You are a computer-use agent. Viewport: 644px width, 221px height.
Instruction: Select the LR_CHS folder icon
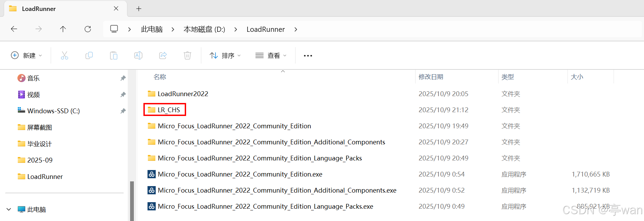click(x=152, y=110)
